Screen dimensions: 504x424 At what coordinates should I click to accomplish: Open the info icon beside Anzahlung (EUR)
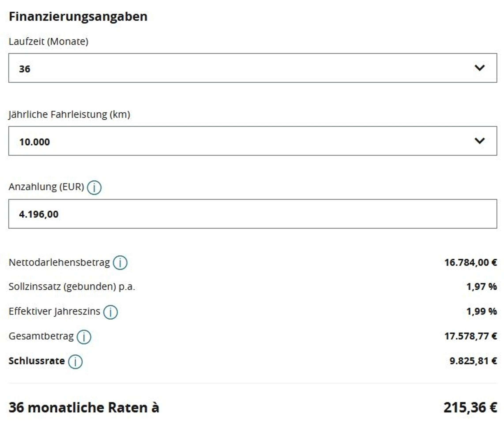(94, 187)
